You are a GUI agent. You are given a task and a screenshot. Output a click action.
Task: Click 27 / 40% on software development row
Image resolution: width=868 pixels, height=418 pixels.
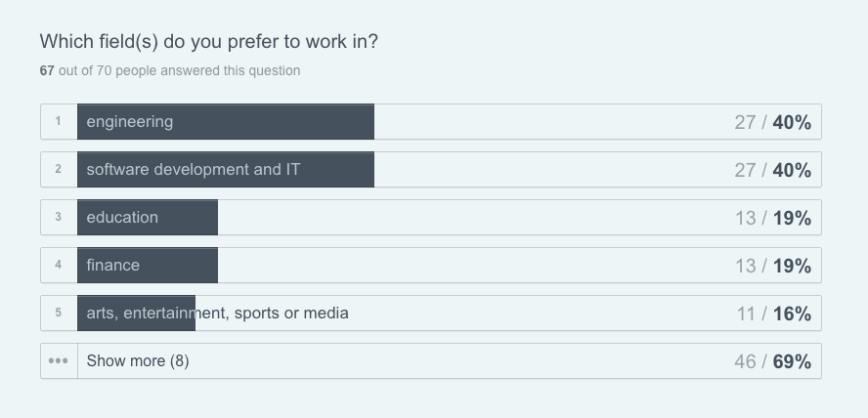pyautogui.click(x=773, y=170)
